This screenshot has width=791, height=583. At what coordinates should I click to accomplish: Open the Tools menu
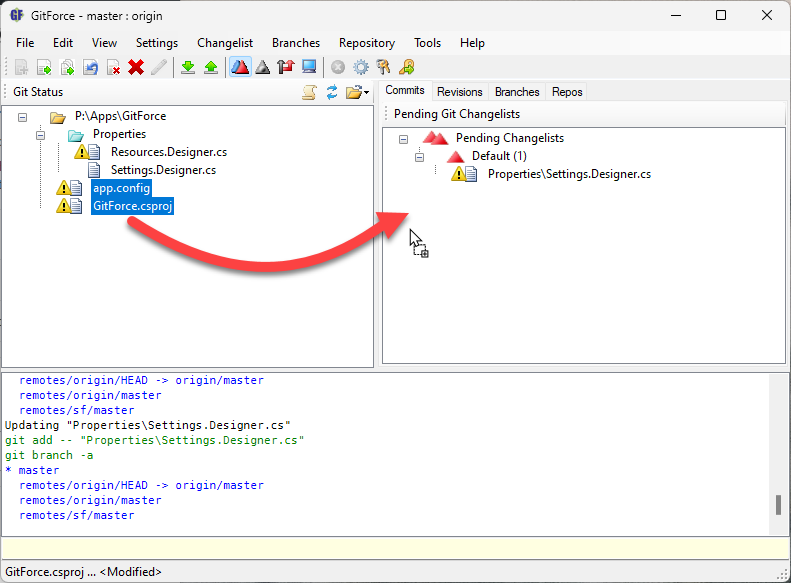(x=428, y=43)
